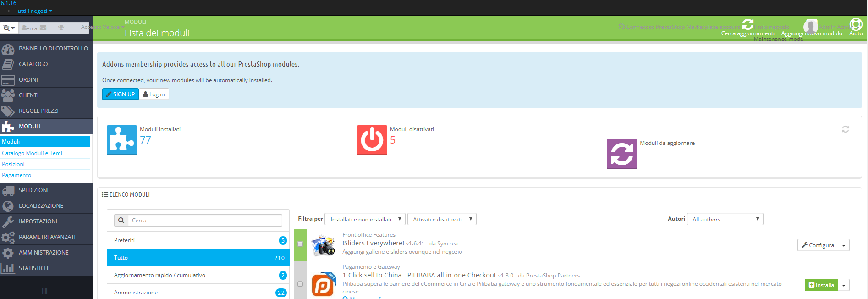Viewport: 868px width, 299px height.
Task: Click the Catalogo book icon
Action: pyautogui.click(x=8, y=64)
